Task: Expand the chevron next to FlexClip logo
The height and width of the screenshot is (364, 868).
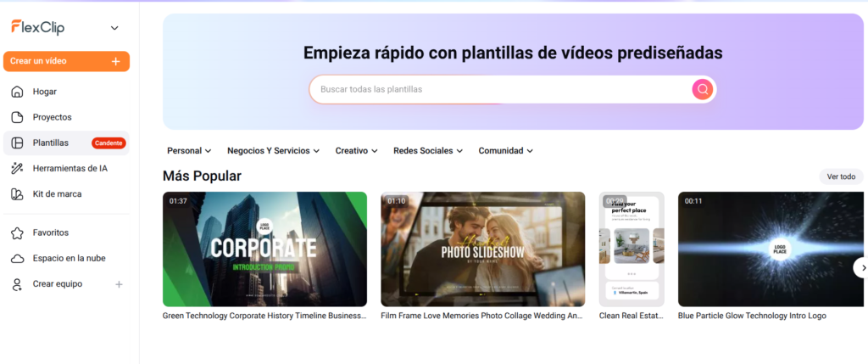Action: [x=114, y=28]
